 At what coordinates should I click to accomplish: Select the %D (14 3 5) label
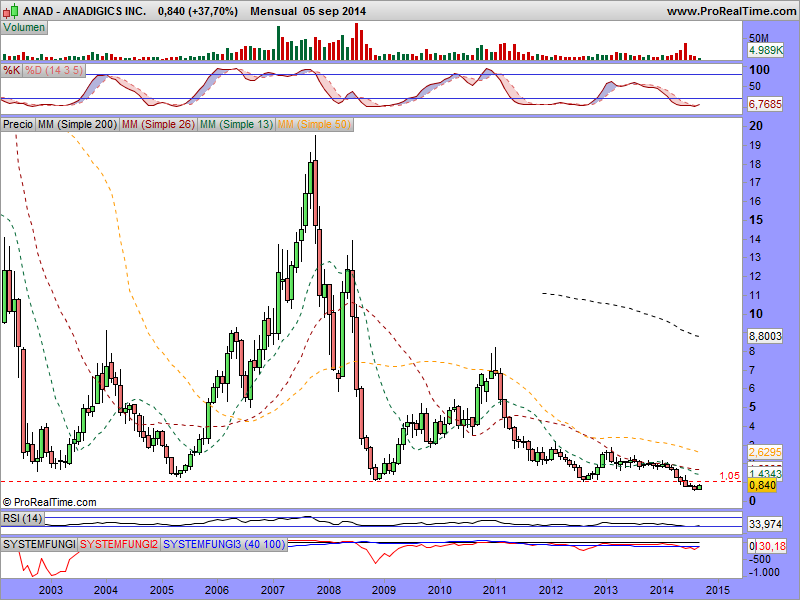coord(54,70)
